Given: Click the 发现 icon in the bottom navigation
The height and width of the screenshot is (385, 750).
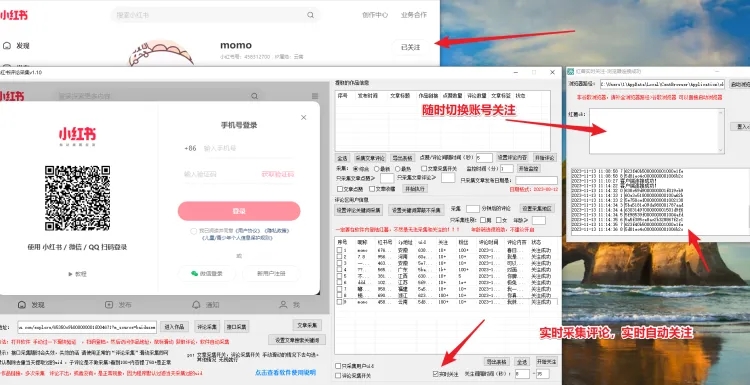Looking at the screenshot, I should [x=22, y=305].
